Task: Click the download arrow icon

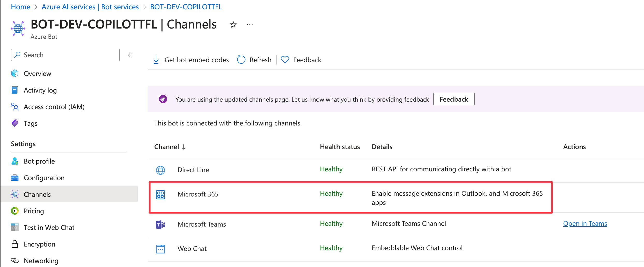Action: 156,60
